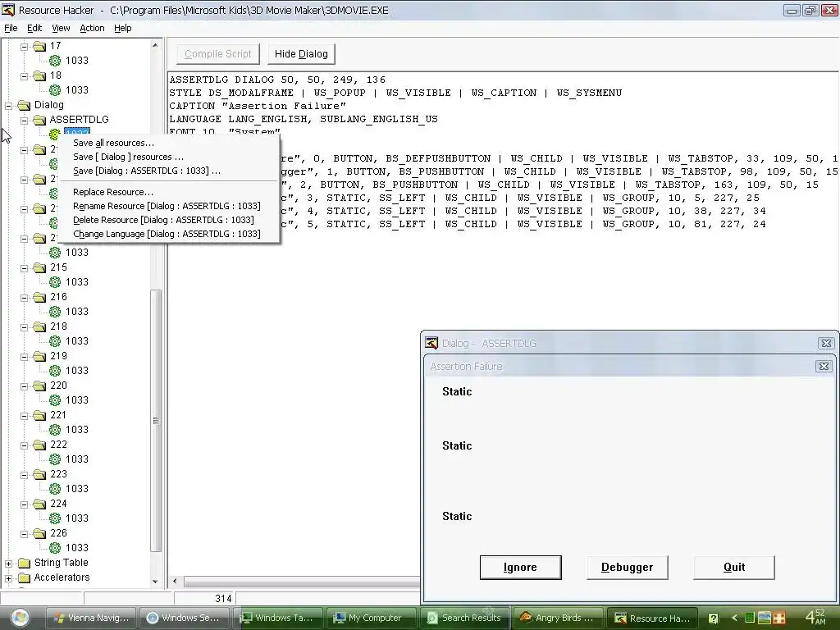Screen dimensions: 840x630
Task: Click the Accelerators folder icon
Action: [x=24, y=577]
